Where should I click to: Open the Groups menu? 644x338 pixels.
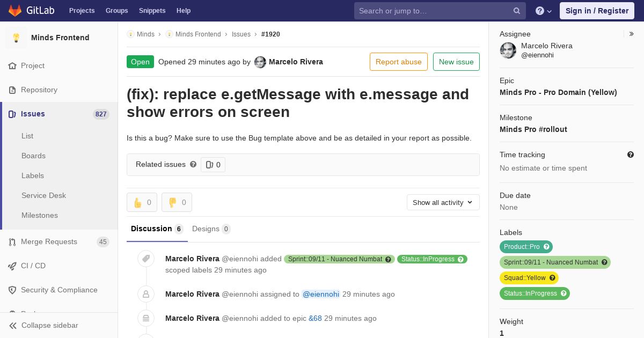[x=117, y=11]
